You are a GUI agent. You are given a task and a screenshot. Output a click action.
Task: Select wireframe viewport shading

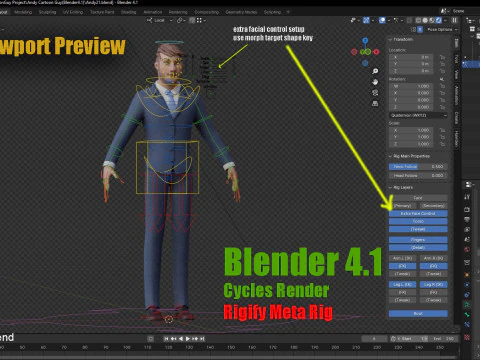pyautogui.click(x=418, y=20)
